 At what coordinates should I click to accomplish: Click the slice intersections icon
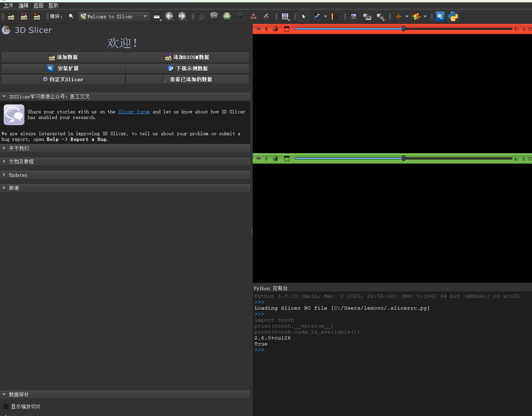(416, 16)
